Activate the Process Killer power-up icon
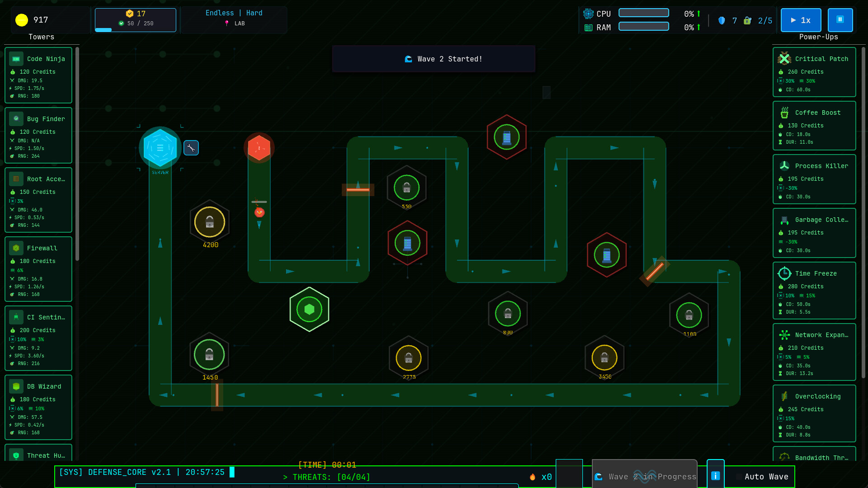This screenshot has height=488, width=868. 784,165
